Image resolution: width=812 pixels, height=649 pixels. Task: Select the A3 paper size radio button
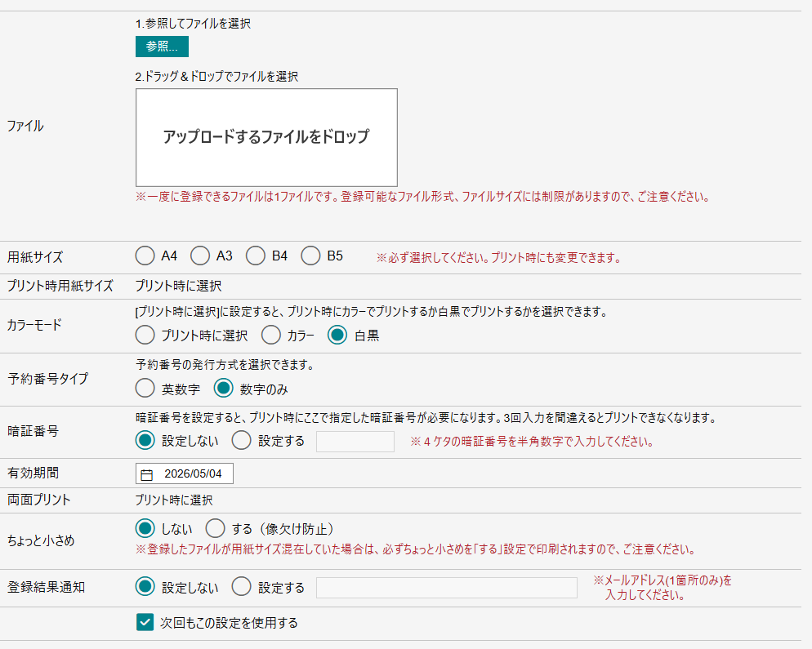coord(200,256)
